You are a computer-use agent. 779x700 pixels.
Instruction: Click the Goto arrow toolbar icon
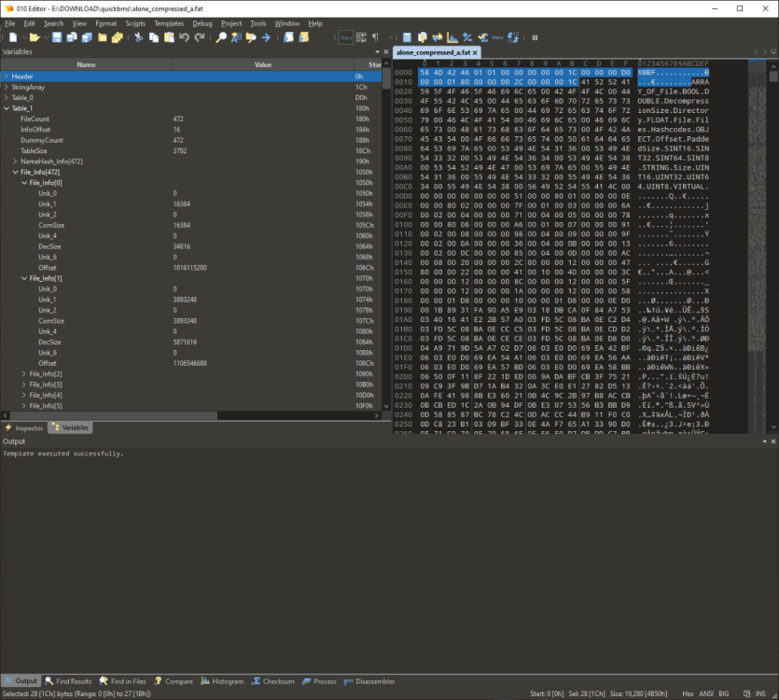pos(266,37)
